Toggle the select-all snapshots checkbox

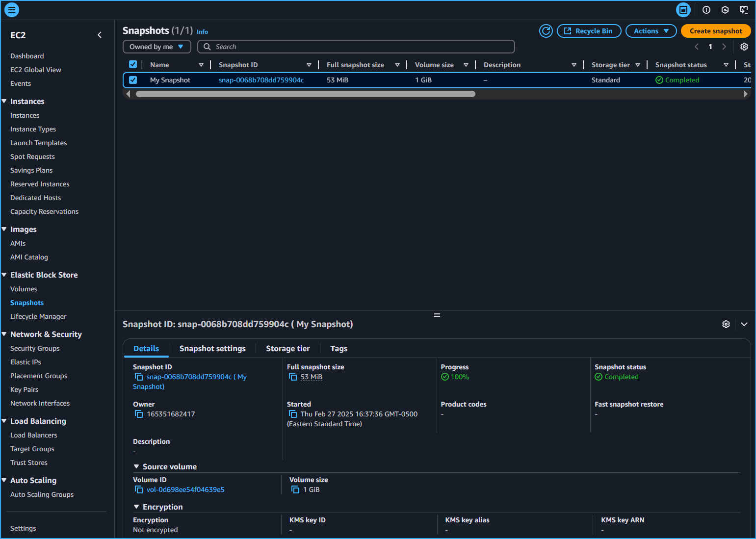[x=133, y=64]
